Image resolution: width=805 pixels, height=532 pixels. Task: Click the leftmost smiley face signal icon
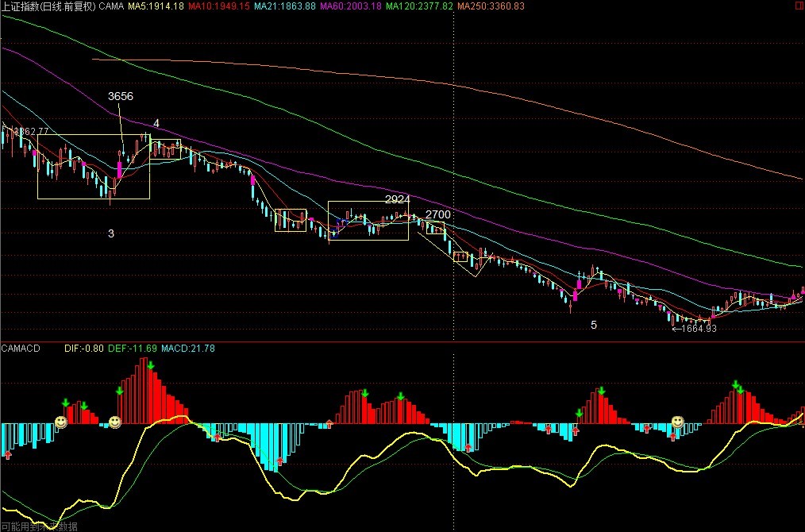[61, 421]
